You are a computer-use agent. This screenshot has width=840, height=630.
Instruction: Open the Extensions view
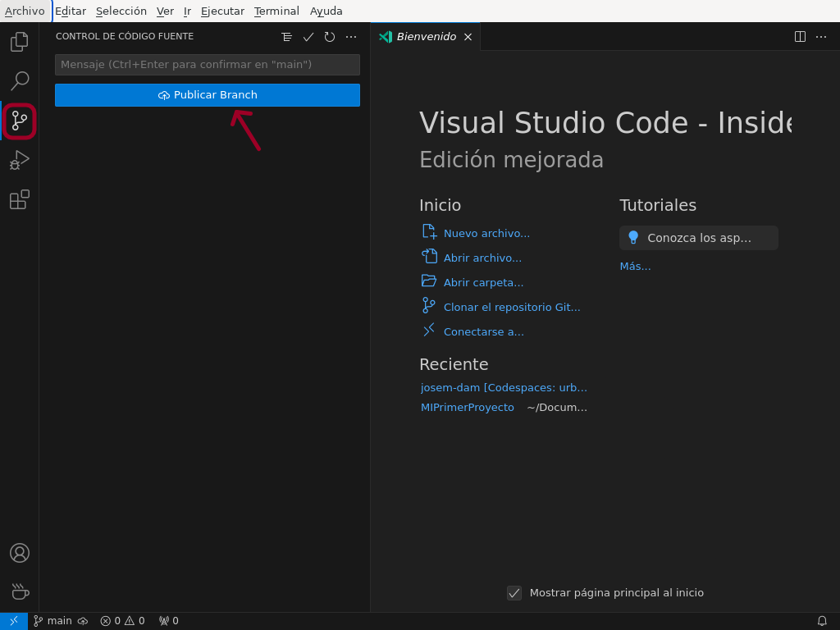[20, 200]
